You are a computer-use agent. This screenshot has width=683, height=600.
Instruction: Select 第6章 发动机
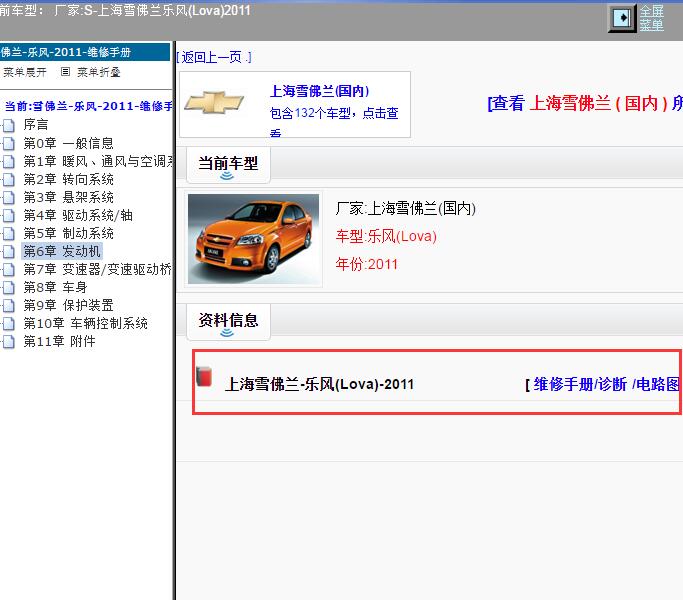(62, 251)
